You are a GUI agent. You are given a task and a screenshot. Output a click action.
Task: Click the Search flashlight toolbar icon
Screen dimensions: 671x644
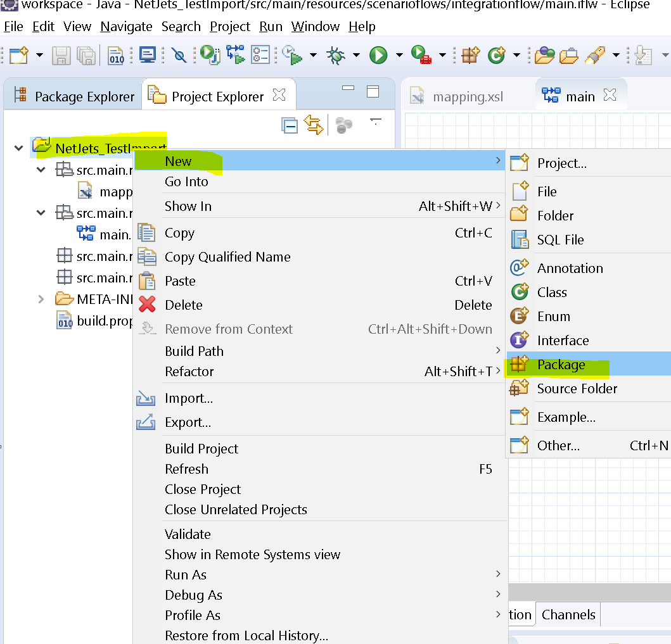click(595, 55)
